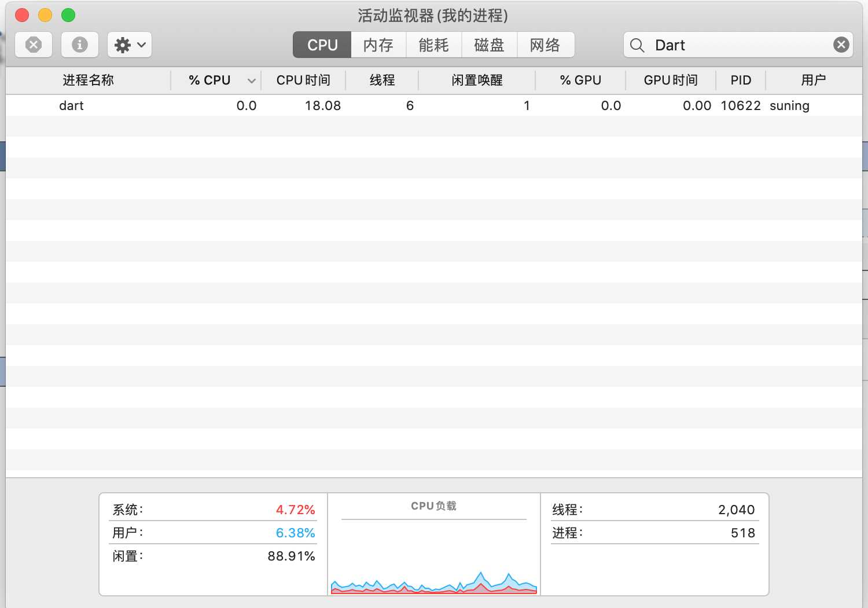Toggle the % CPU sort direction chevron

click(x=251, y=81)
